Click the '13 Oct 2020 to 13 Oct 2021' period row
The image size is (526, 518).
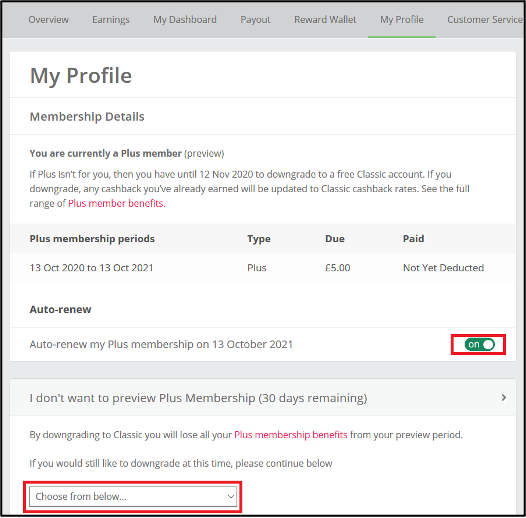coord(263,268)
